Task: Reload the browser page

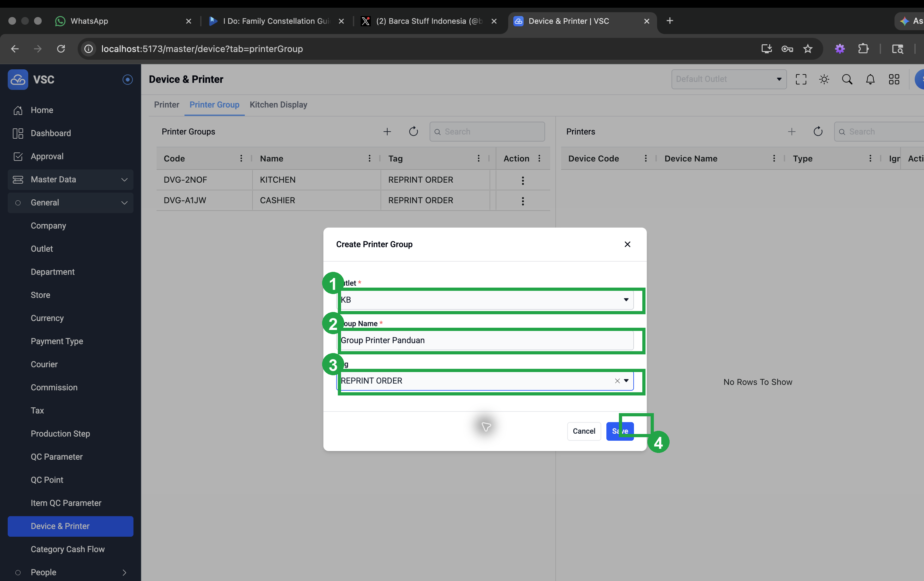Action: (x=61, y=49)
